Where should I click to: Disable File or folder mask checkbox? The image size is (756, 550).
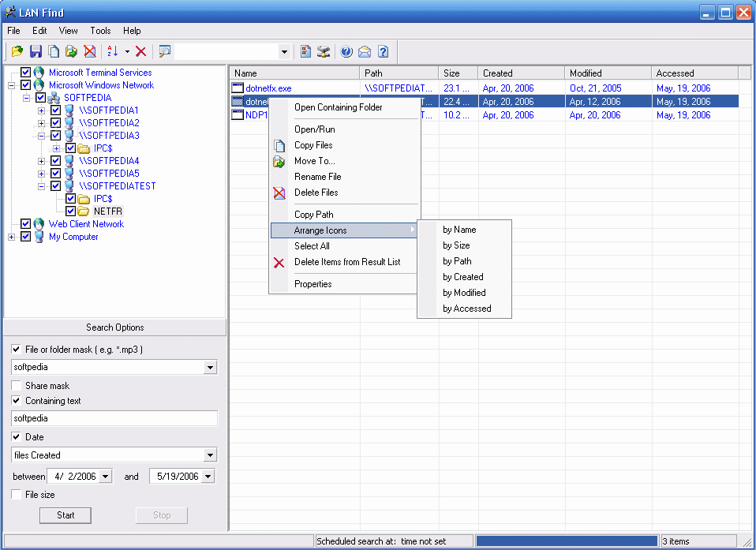tap(17, 349)
